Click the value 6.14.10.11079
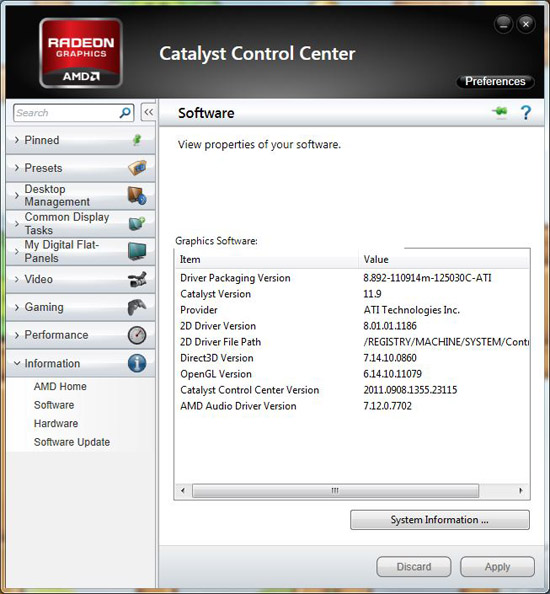 click(392, 374)
